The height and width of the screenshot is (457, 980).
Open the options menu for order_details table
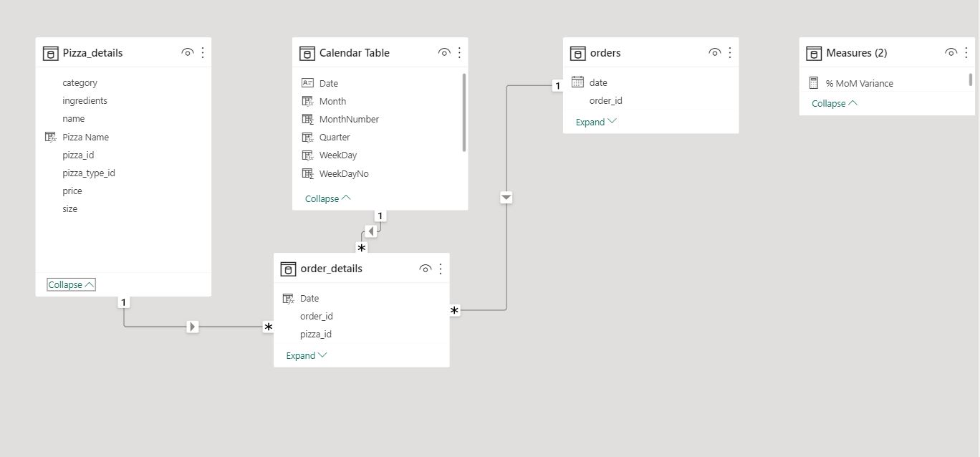pos(441,268)
